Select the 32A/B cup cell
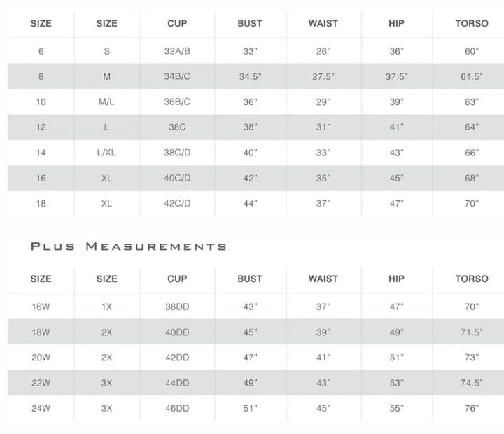Image resolution: width=504 pixels, height=434 pixels. pyautogui.click(x=177, y=52)
